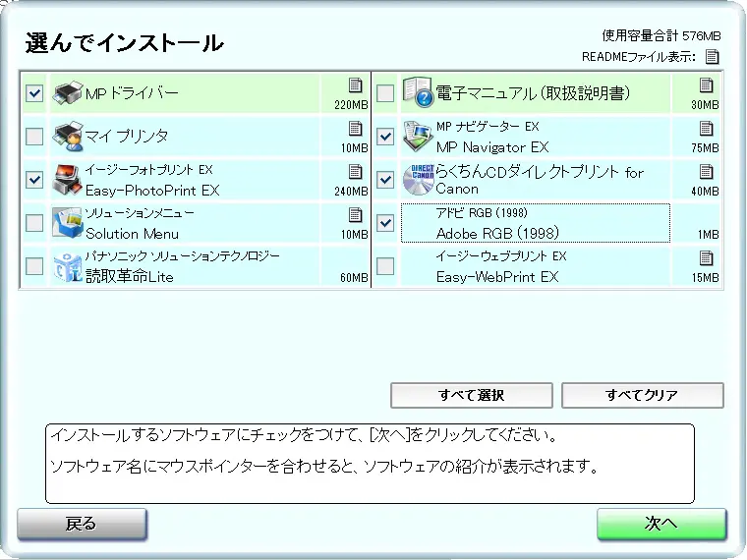The width and height of the screenshot is (747, 560).
Task: Click the すべて選択 button
Action: tap(472, 395)
